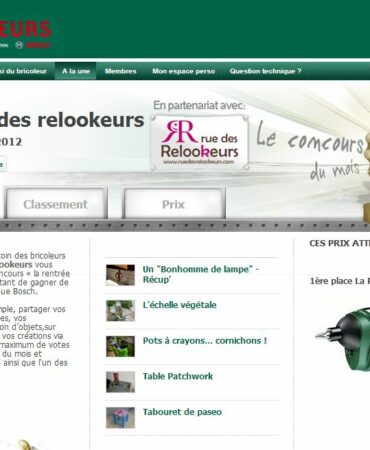
Task: Open the 'Un "Bonhomme de lampe" - Récup' link
Action: [x=201, y=274]
